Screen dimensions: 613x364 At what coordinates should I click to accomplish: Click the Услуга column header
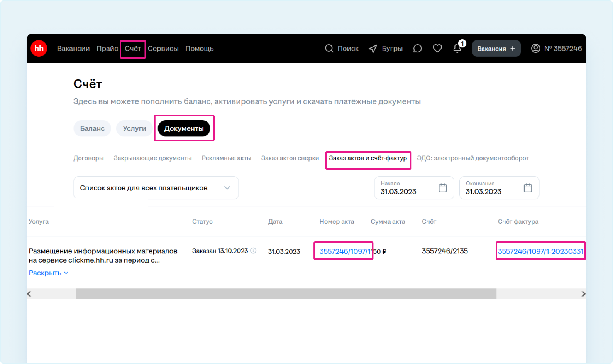(x=39, y=222)
